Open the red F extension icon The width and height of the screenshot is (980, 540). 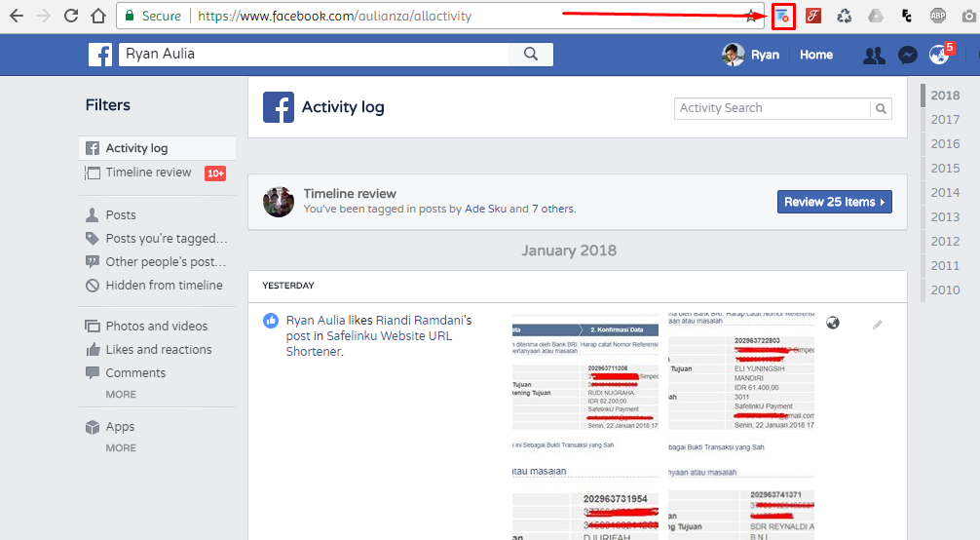pyautogui.click(x=813, y=17)
